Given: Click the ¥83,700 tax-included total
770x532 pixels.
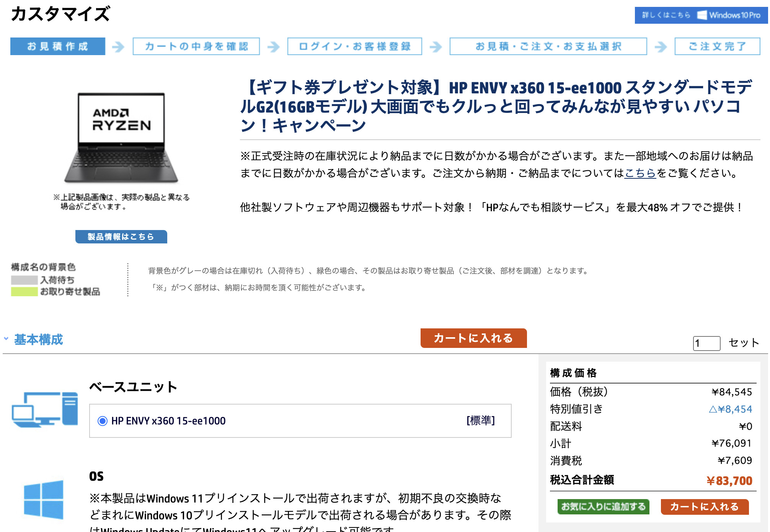Looking at the screenshot, I should click(x=729, y=481).
